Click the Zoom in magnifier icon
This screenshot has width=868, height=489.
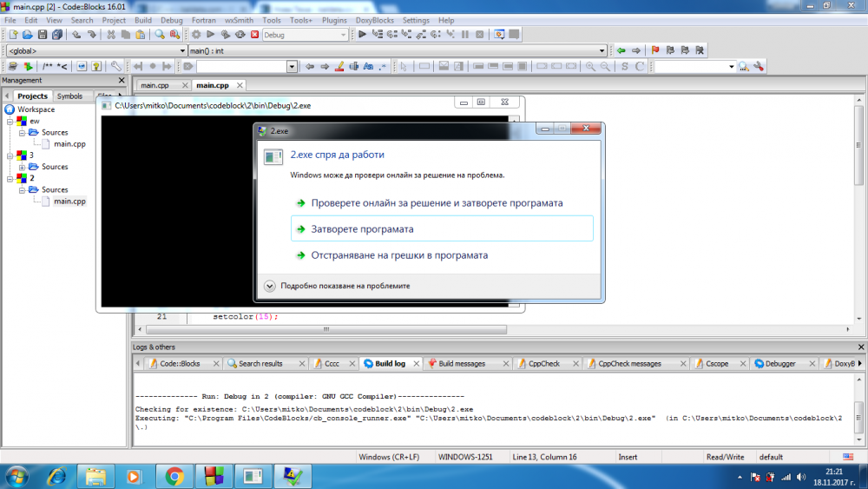(590, 67)
